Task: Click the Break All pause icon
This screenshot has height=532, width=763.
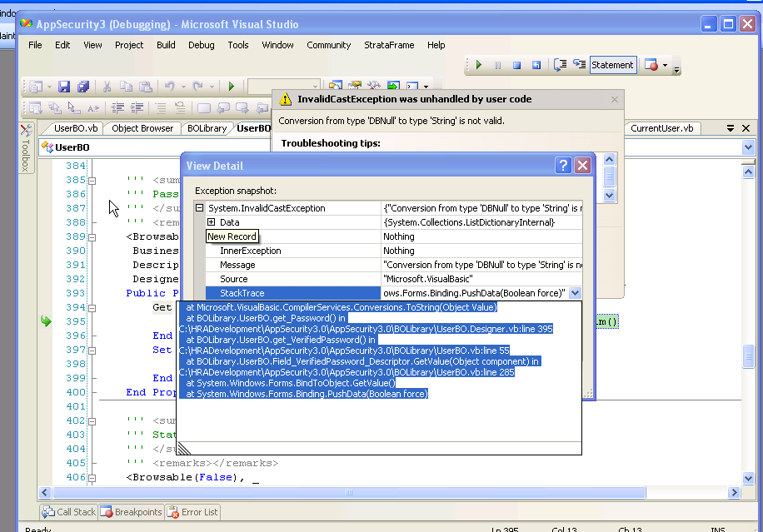Action: (498, 65)
